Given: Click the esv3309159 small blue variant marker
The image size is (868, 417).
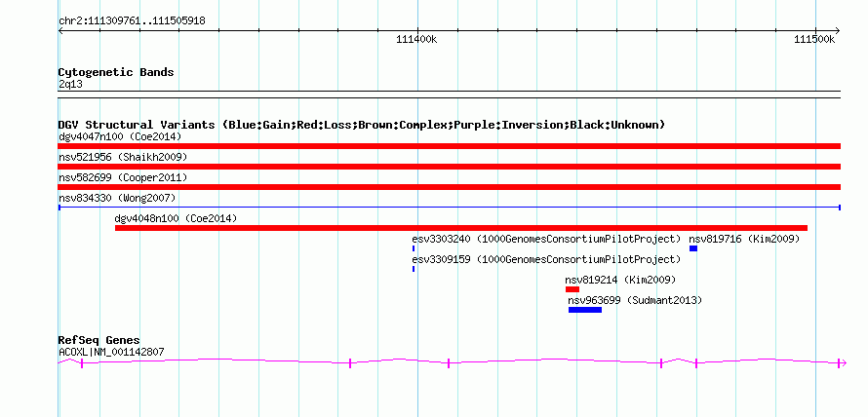Looking at the screenshot, I should click(414, 269).
